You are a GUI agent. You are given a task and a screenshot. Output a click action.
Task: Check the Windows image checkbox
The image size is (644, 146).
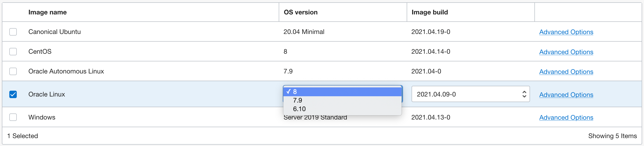[13, 117]
